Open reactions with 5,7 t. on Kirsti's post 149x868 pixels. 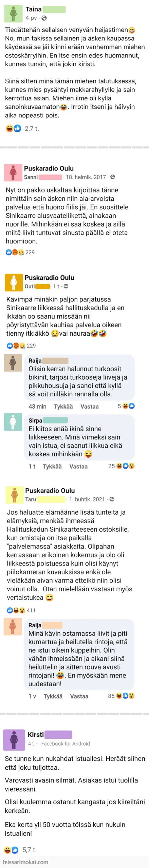point(20,850)
